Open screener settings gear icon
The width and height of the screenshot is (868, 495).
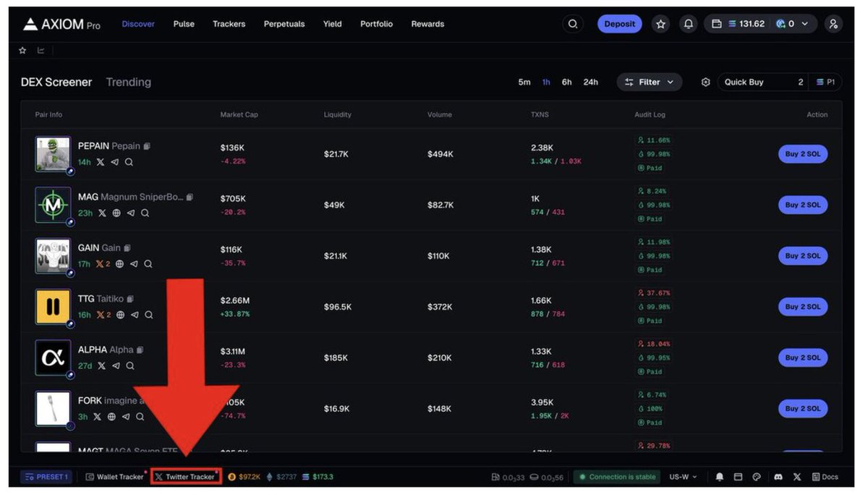pyautogui.click(x=706, y=82)
